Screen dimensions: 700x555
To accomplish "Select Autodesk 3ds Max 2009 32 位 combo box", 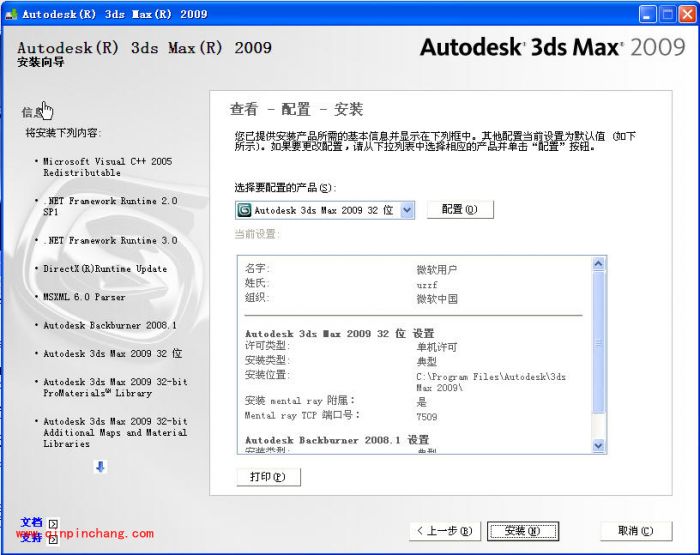I will pyautogui.click(x=325, y=210).
